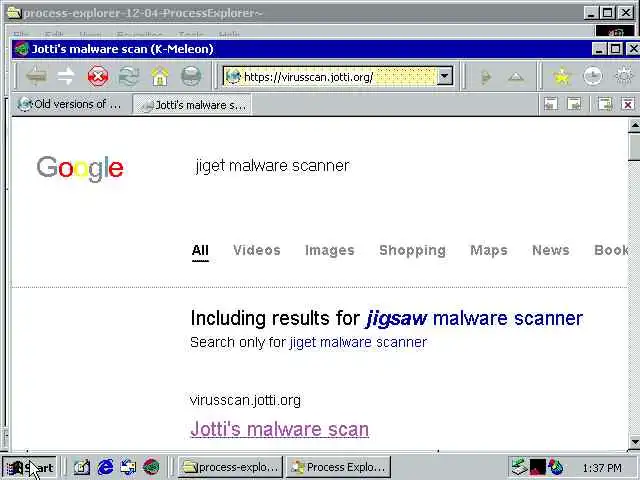Click the page scrollbar down arrow
640x480 pixels.
click(x=634, y=442)
